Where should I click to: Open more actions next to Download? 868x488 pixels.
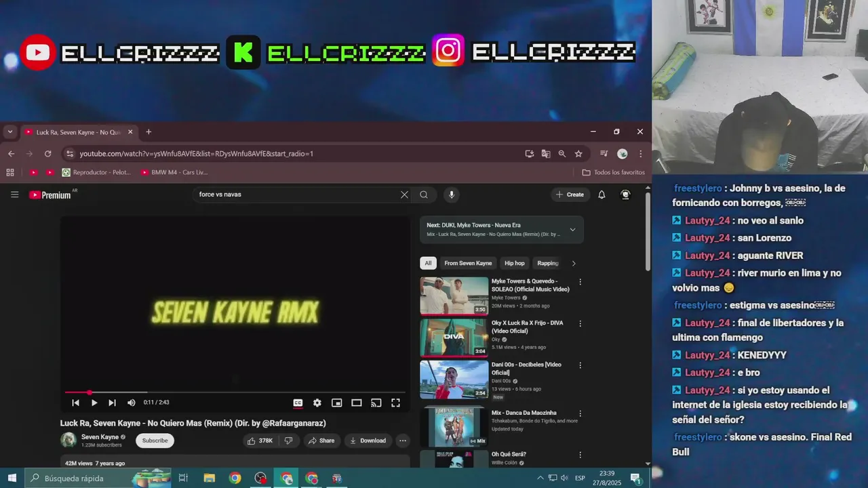coord(403,441)
